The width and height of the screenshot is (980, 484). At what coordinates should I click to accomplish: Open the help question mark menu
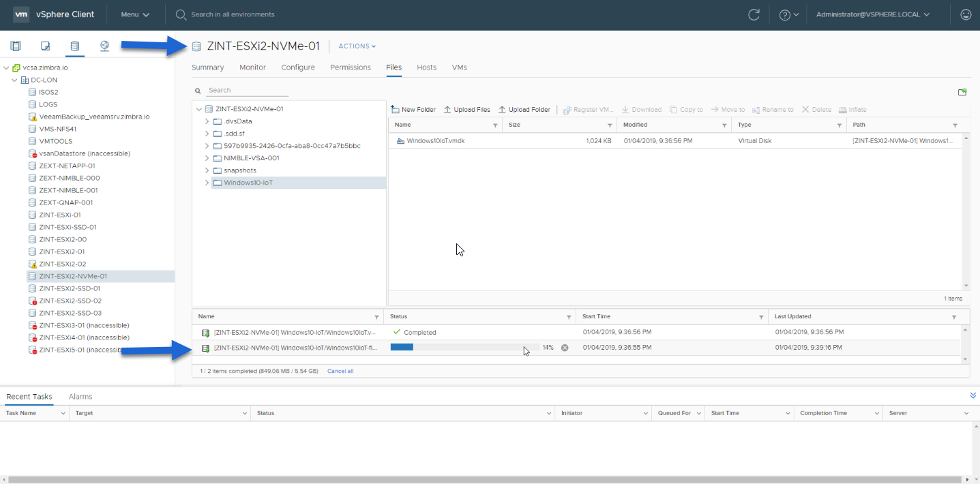coord(788,14)
